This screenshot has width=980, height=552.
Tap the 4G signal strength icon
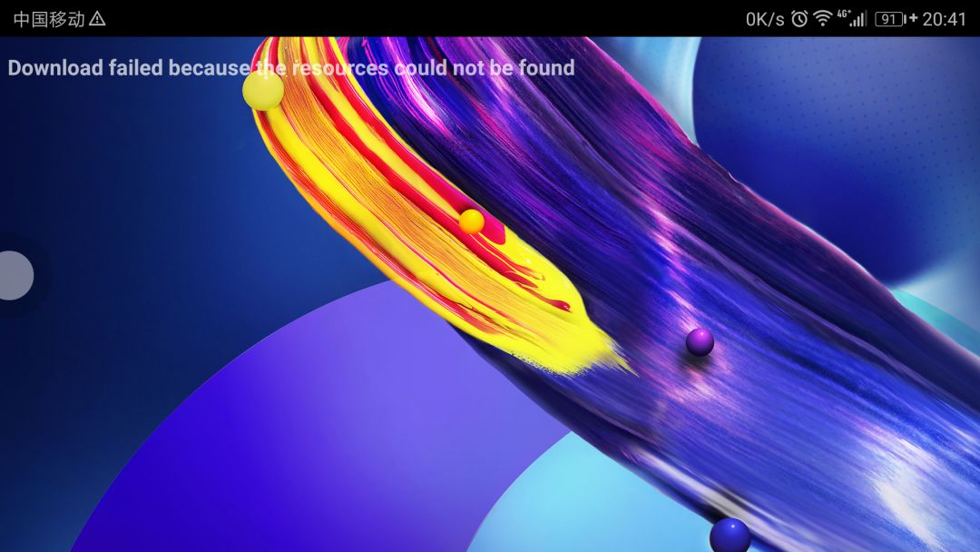click(852, 18)
